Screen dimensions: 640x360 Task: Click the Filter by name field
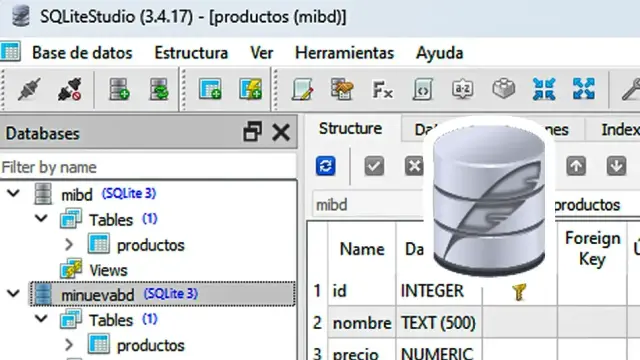[148, 167]
